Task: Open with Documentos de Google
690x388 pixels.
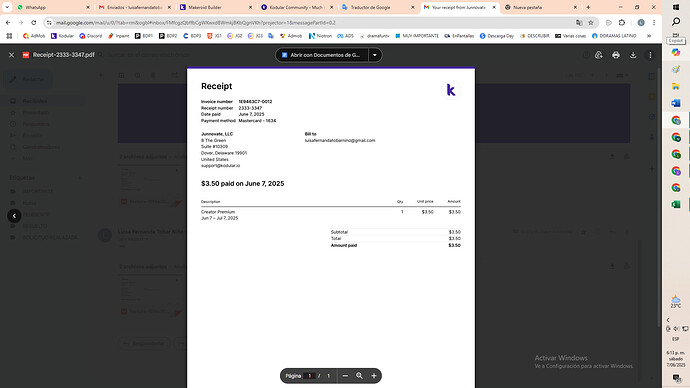Action: coord(322,55)
